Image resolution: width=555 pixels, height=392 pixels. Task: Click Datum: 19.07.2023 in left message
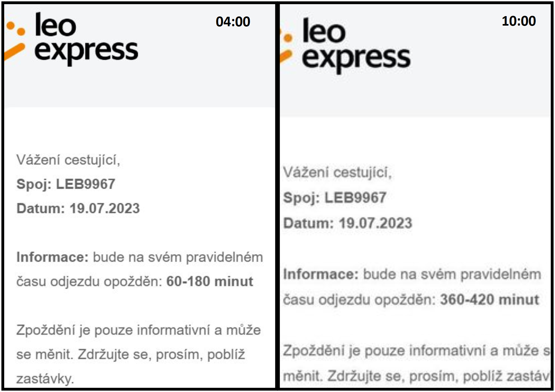tap(78, 209)
